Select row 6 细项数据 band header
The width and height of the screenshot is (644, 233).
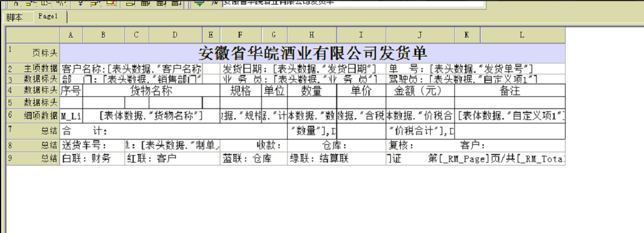point(33,116)
